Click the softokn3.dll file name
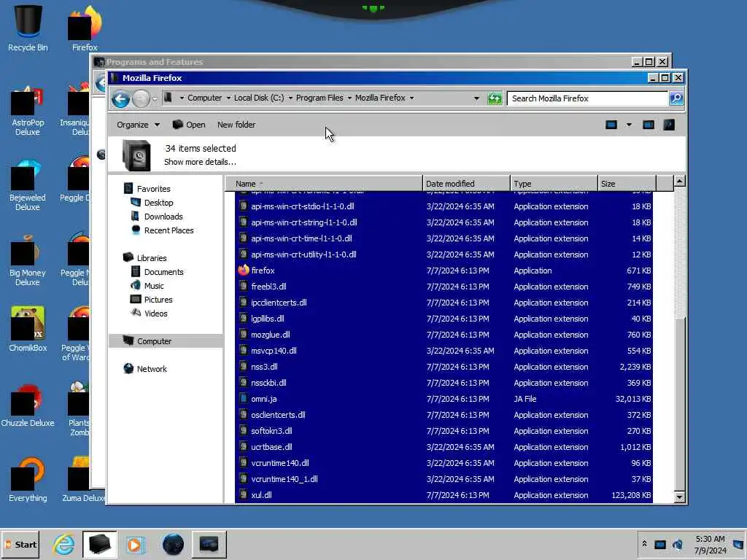 point(271,431)
